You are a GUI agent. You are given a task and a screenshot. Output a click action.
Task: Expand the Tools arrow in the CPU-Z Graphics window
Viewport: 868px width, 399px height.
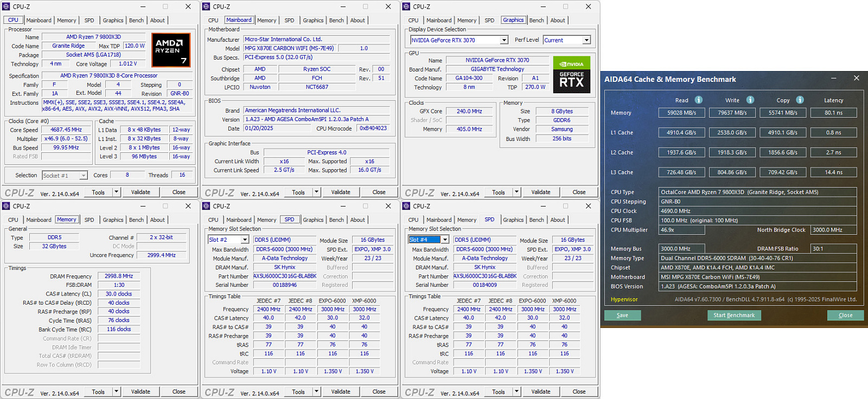(516, 192)
